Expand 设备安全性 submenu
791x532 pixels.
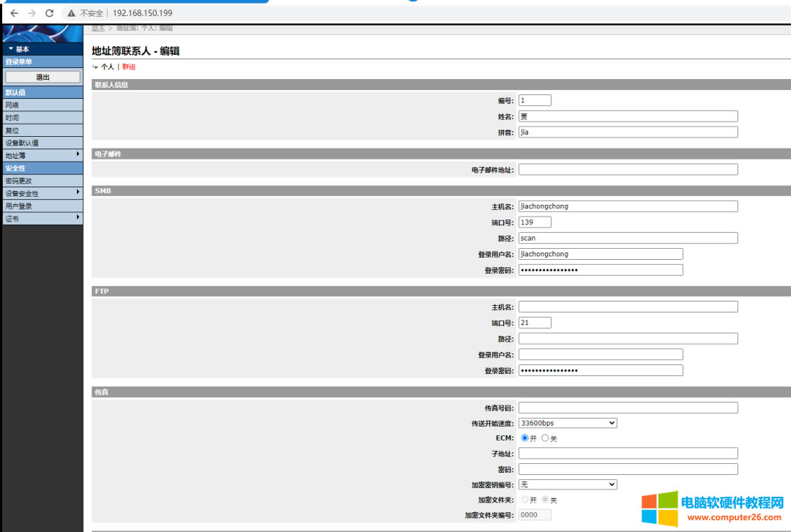coord(42,193)
